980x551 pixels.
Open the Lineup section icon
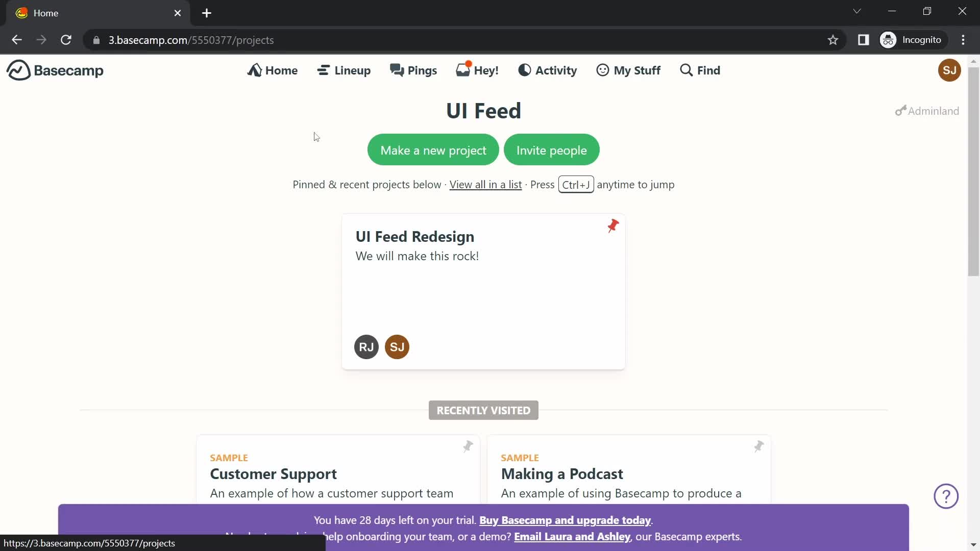click(323, 70)
